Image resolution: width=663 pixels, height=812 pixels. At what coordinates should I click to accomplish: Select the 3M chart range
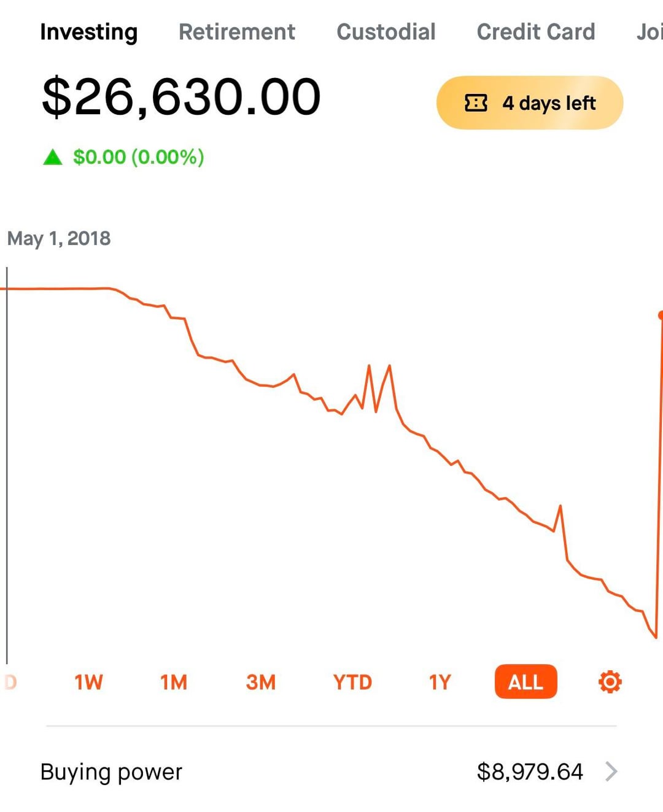(x=261, y=682)
